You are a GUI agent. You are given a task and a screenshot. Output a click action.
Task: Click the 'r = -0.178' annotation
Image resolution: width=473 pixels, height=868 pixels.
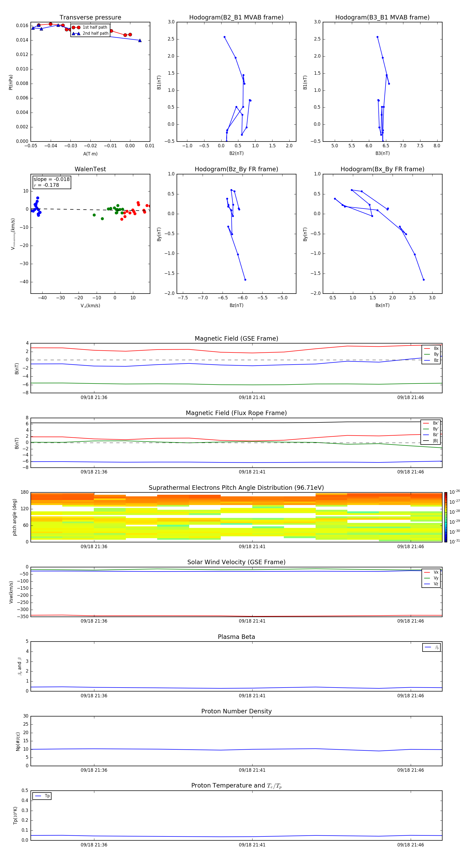47,185
